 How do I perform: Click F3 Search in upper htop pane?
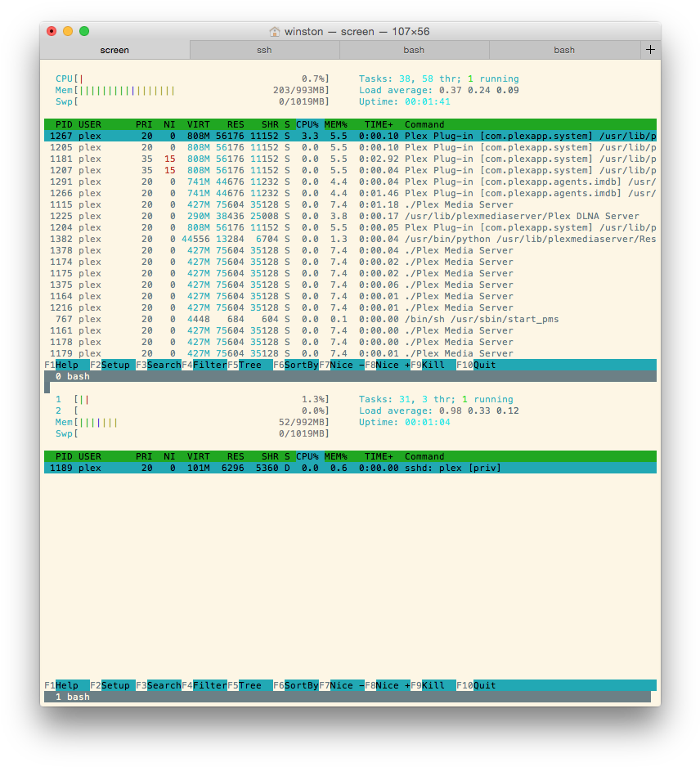point(159,365)
